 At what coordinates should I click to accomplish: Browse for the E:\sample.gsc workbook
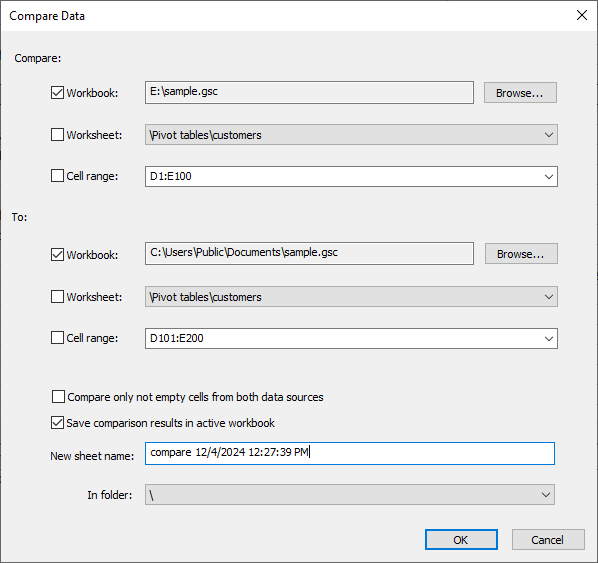point(520,93)
